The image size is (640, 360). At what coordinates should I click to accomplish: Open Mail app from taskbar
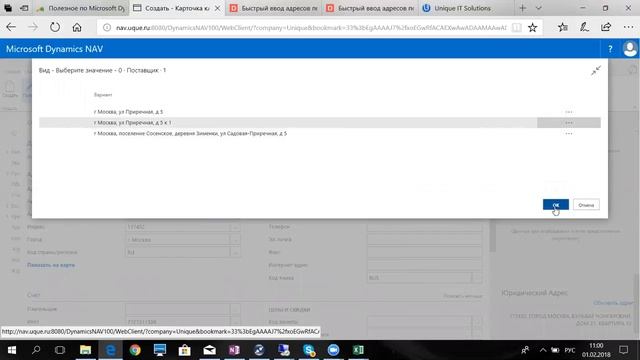[x=209, y=350]
